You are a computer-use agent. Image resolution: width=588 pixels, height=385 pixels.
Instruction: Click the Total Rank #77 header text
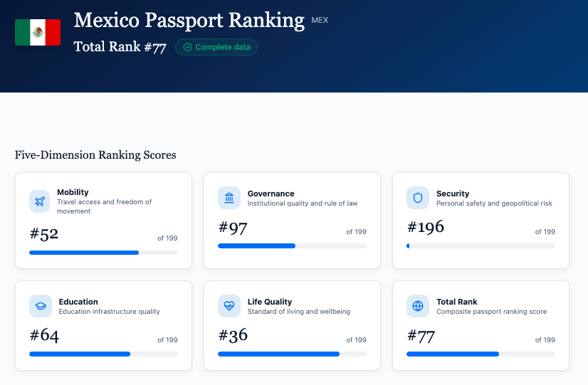pos(120,48)
